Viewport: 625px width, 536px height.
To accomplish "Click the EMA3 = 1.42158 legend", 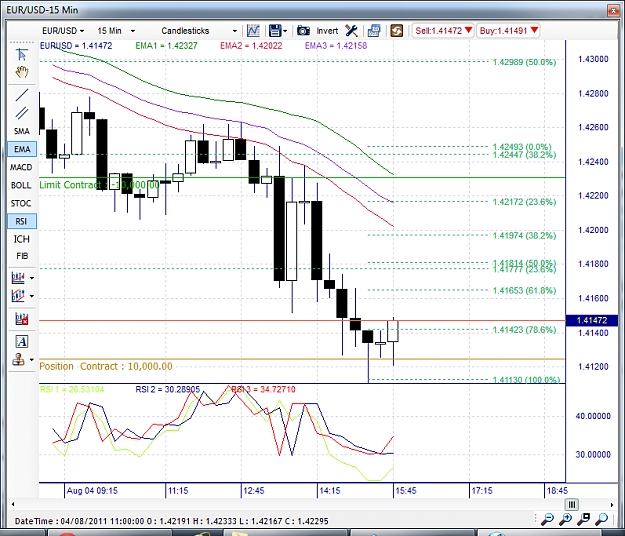I will click(336, 46).
